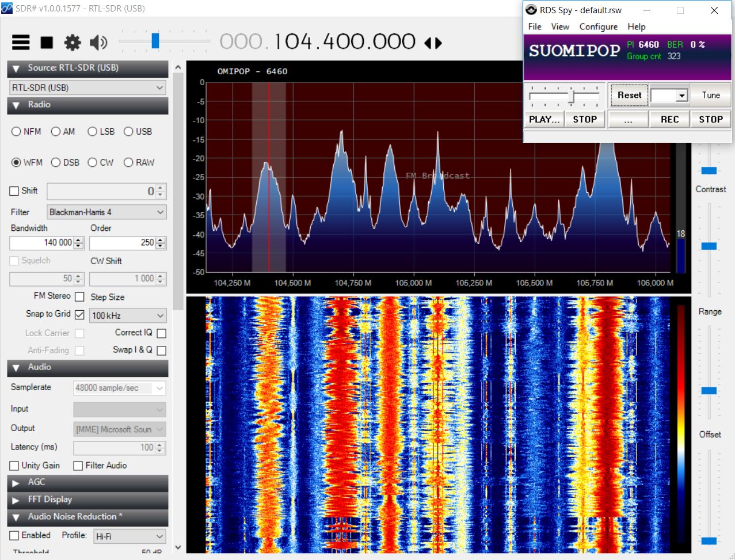Open the hamburger menu in SDR#
This screenshot has width=735, height=560.
click(x=21, y=43)
